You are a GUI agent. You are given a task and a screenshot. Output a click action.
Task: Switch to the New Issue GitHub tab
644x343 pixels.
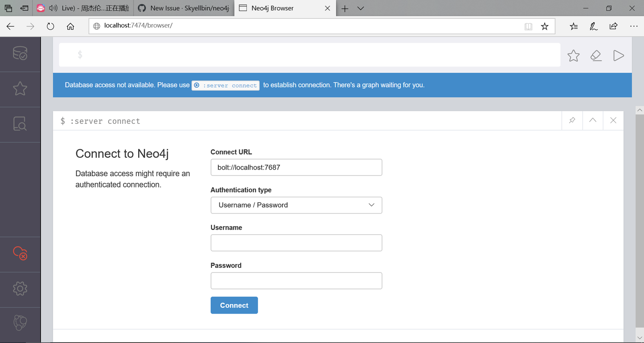(x=184, y=8)
